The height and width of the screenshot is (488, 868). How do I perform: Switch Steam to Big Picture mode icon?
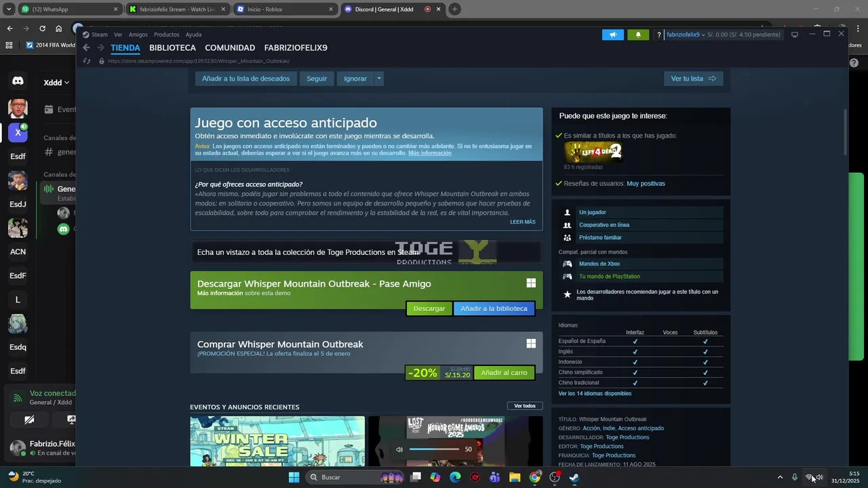(x=795, y=35)
